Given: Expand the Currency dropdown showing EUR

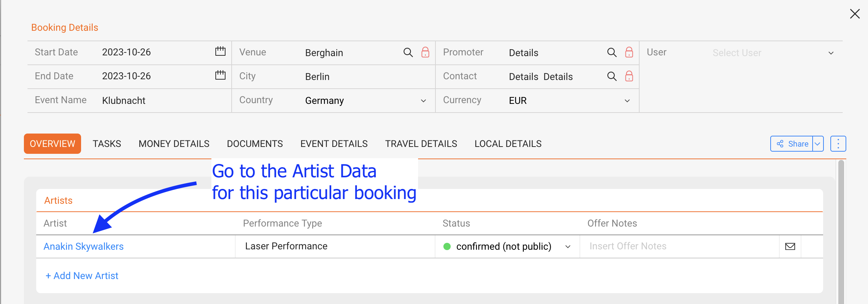Looking at the screenshot, I should coord(627,101).
